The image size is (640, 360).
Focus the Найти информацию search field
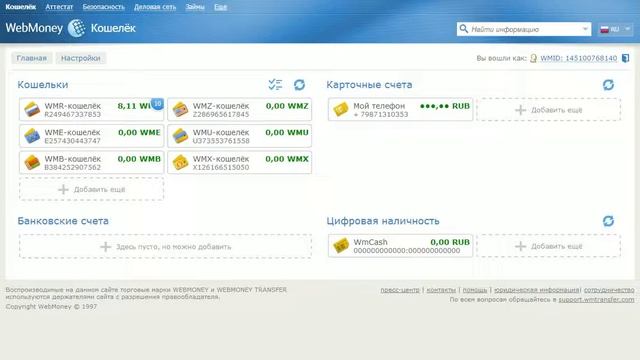pos(524,29)
